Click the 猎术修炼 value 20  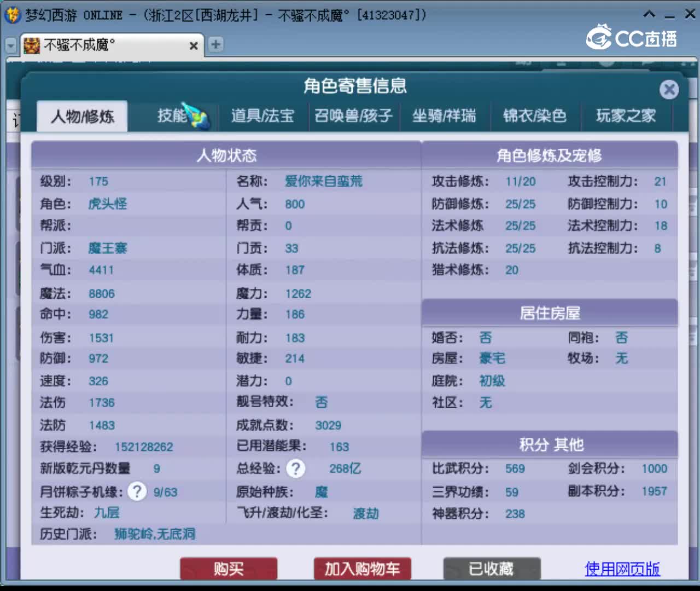coord(512,270)
